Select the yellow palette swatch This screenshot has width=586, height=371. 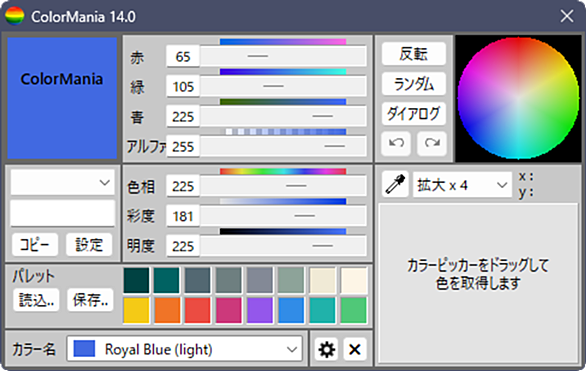(x=136, y=310)
